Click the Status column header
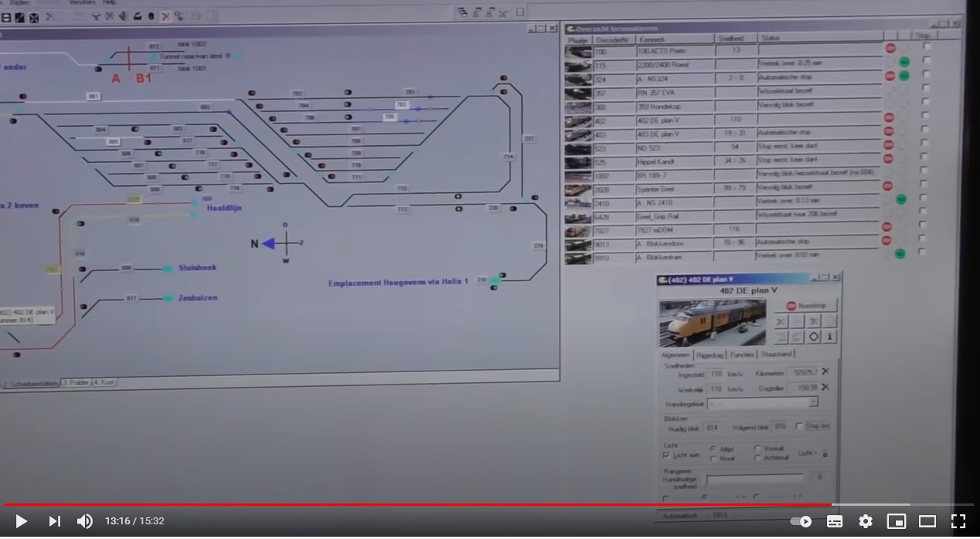The image size is (980, 539). [x=819, y=38]
